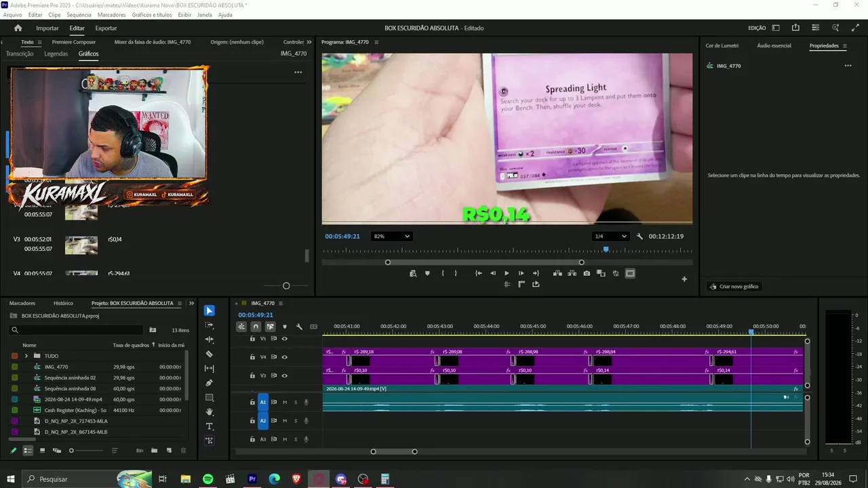
Task: Solo audio track A2
Action: 296,421
